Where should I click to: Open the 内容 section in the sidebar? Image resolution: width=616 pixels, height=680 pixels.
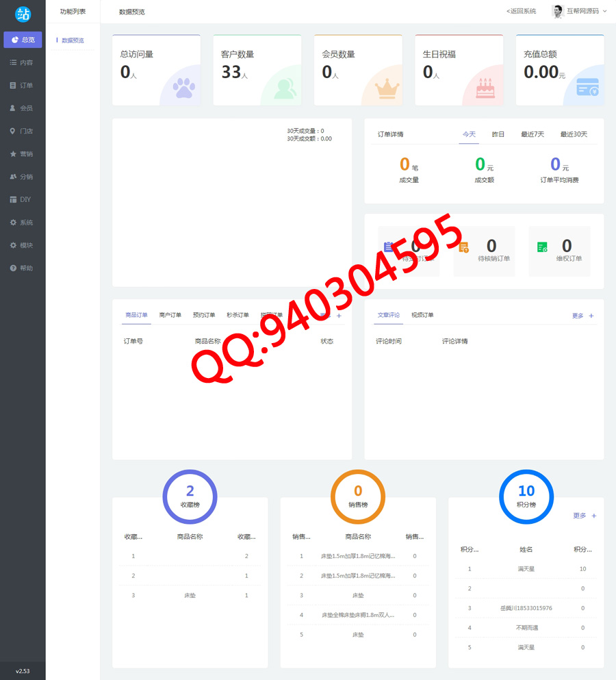pos(23,62)
